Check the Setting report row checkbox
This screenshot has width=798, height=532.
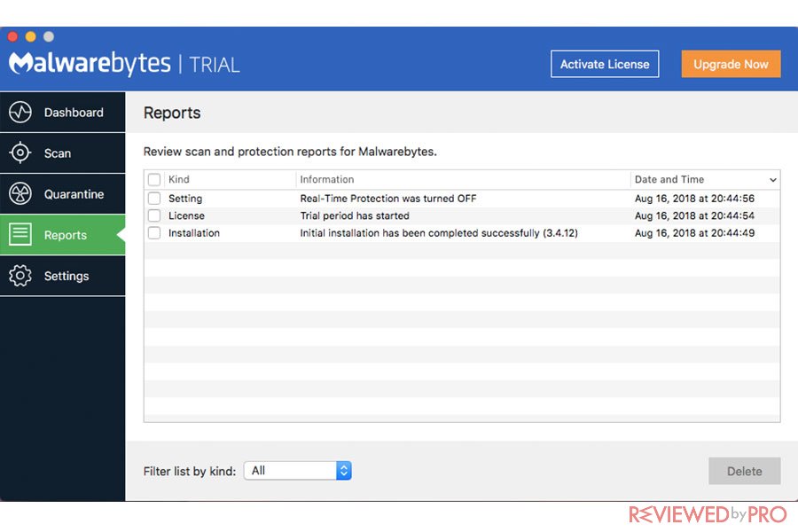pos(154,199)
